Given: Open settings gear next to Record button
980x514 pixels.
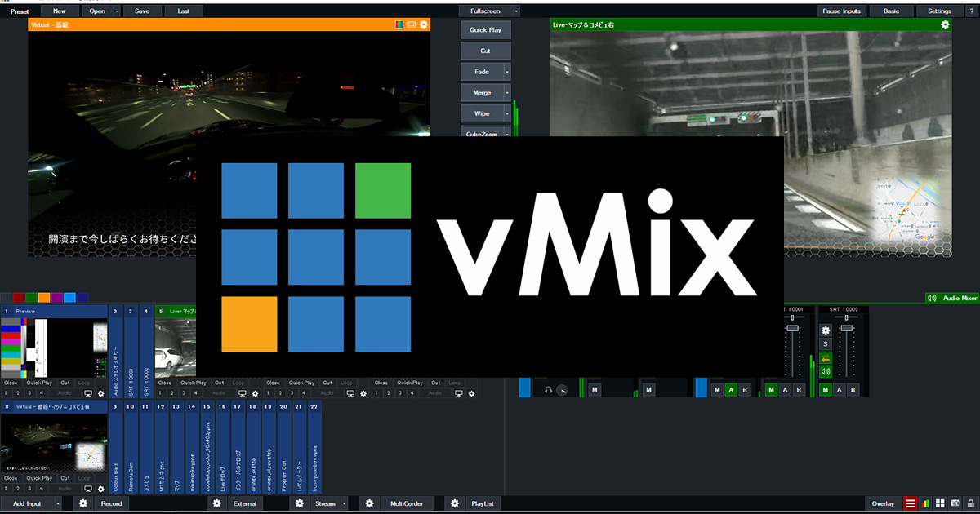Looking at the screenshot, I should [x=82, y=504].
